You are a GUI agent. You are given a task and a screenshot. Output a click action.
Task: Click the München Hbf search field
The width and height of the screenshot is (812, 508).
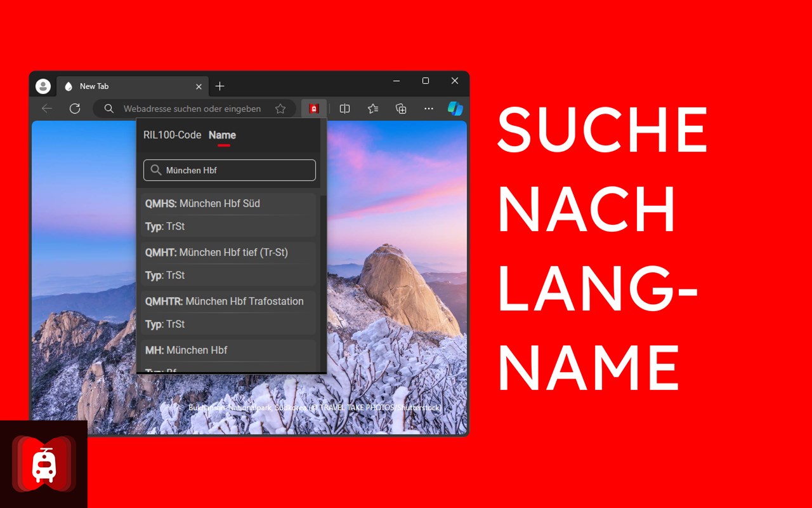pyautogui.click(x=230, y=170)
